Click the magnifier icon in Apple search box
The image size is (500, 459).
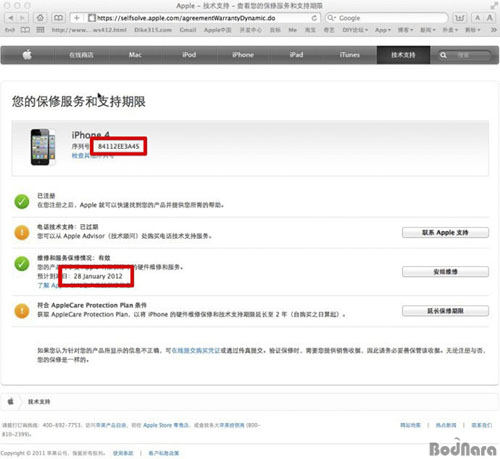443,55
